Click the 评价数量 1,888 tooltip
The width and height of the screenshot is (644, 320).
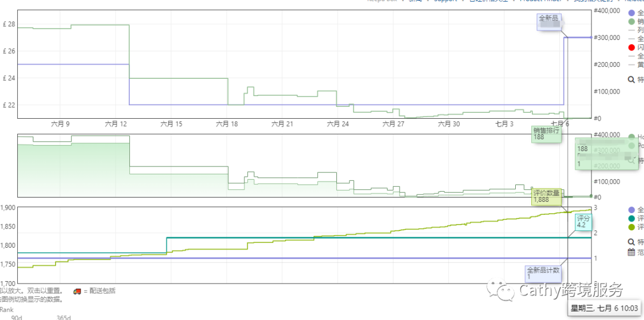pos(546,196)
